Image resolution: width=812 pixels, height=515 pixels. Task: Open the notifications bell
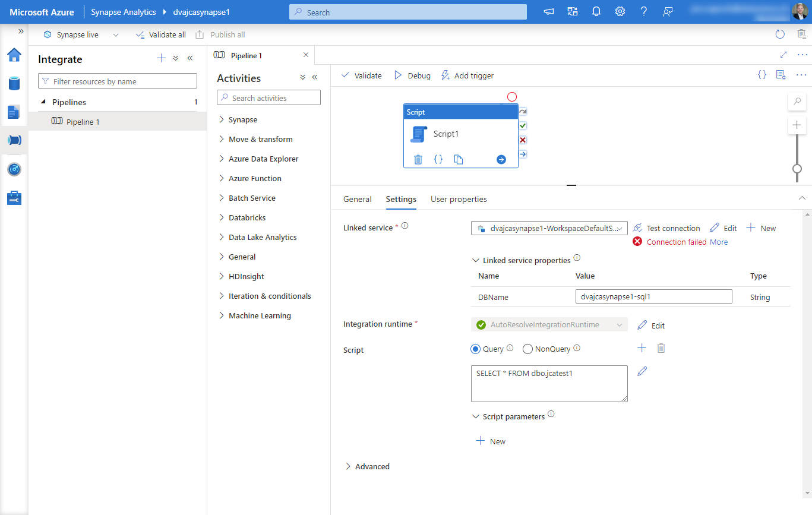point(596,12)
